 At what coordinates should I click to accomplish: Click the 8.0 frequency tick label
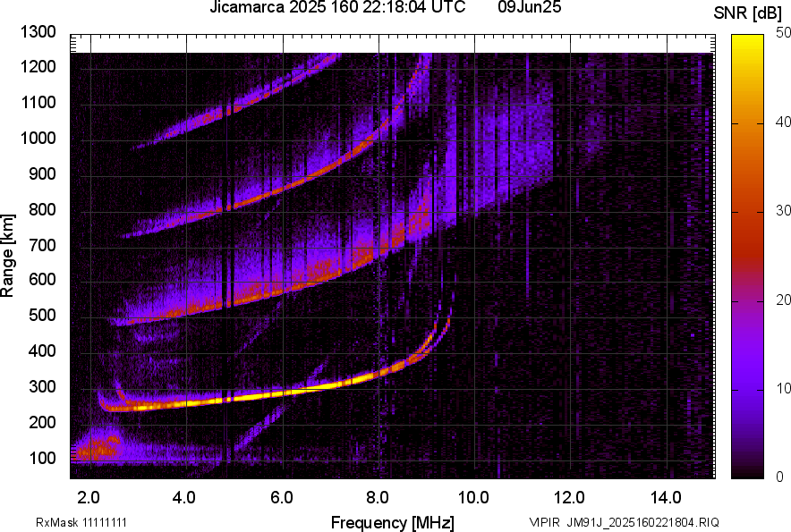coord(378,498)
